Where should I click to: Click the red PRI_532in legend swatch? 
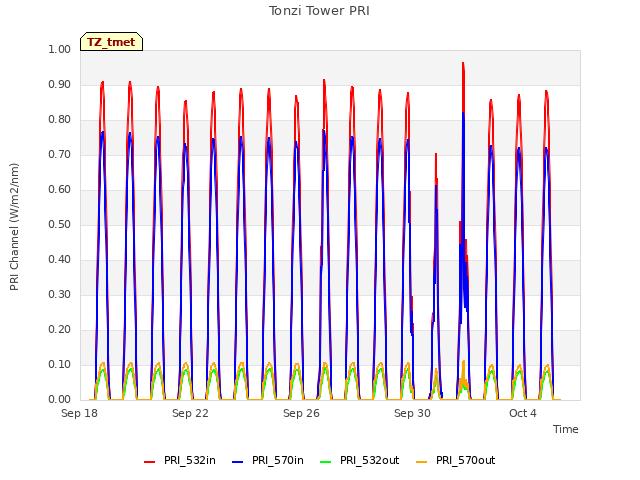click(150, 462)
